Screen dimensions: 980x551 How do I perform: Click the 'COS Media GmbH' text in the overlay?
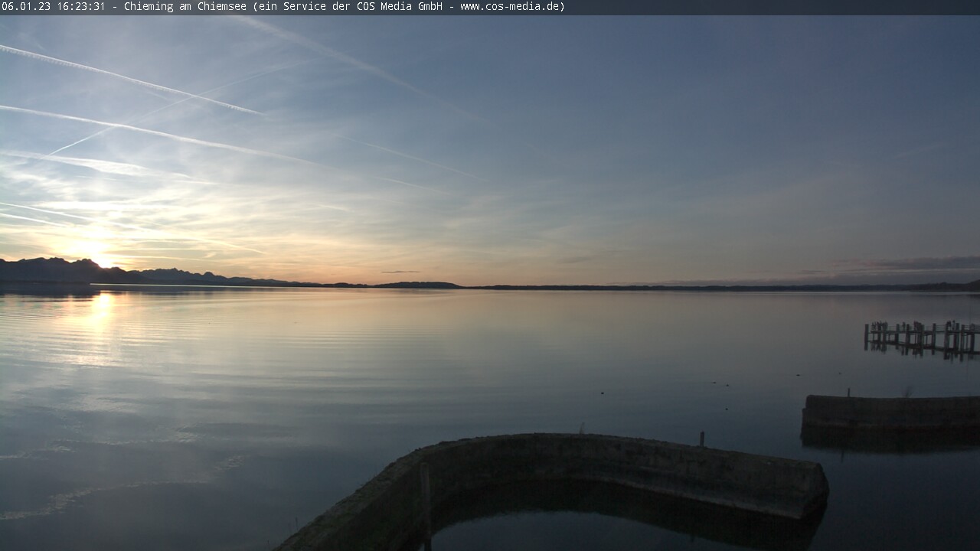tap(400, 7)
